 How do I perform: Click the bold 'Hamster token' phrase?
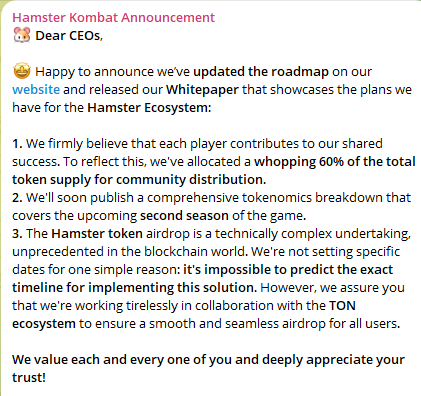(x=97, y=234)
